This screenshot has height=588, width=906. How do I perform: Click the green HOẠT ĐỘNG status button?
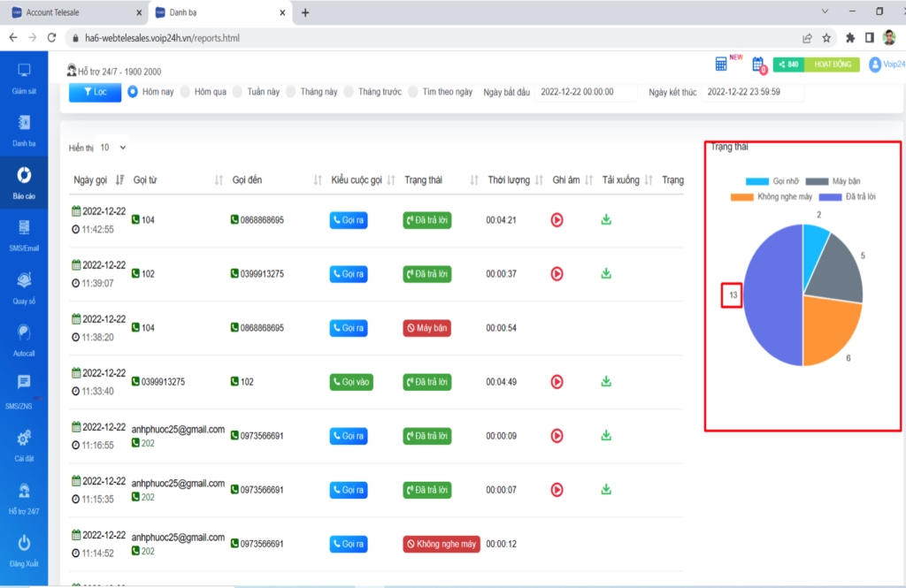[x=831, y=65]
